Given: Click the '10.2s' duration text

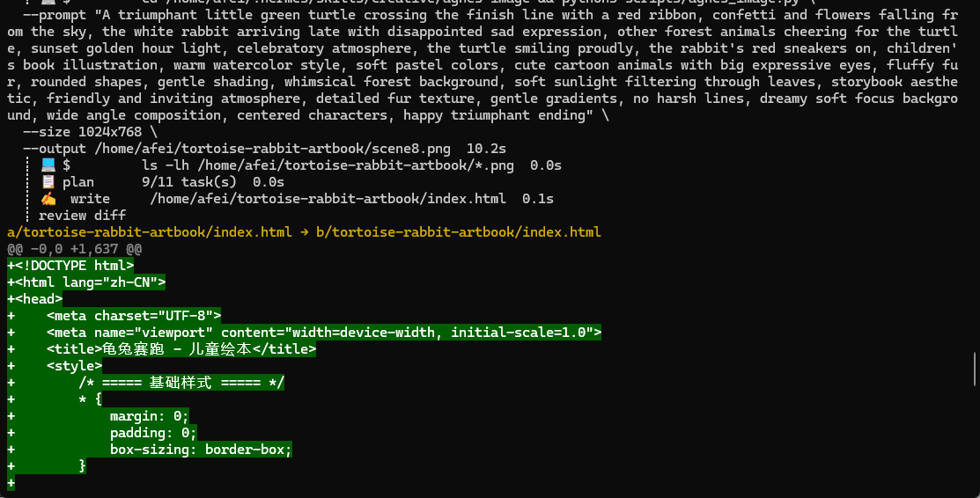Looking at the screenshot, I should click(486, 149).
